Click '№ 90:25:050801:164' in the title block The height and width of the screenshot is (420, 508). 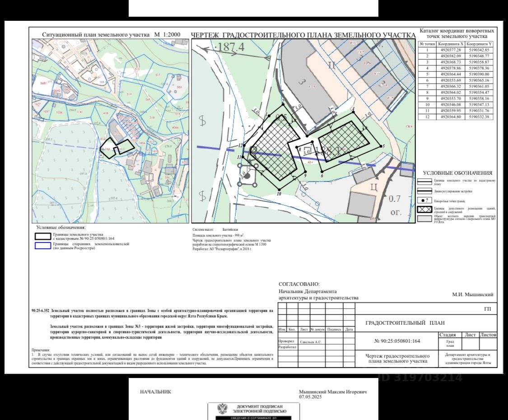(x=397, y=341)
